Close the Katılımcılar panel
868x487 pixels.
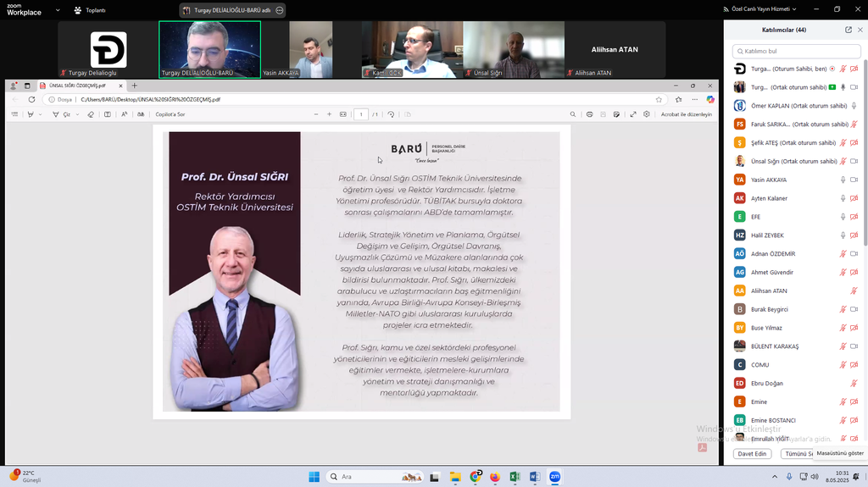(x=860, y=30)
